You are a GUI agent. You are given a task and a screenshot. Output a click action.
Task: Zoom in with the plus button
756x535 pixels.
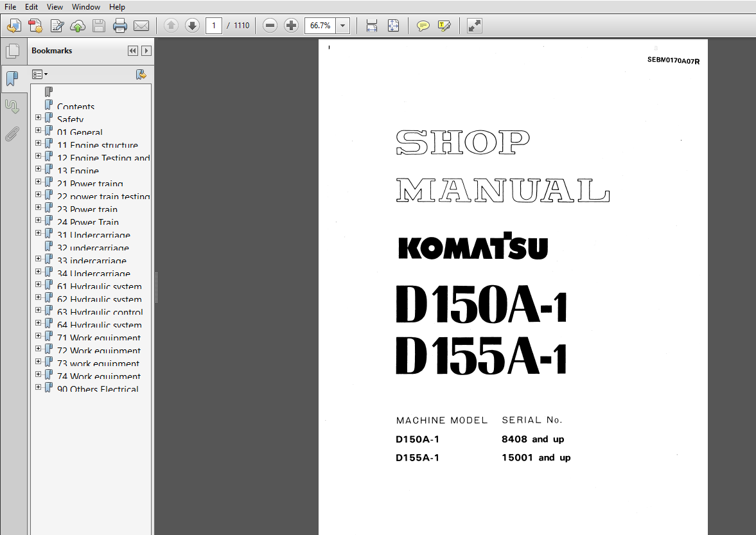(x=291, y=26)
